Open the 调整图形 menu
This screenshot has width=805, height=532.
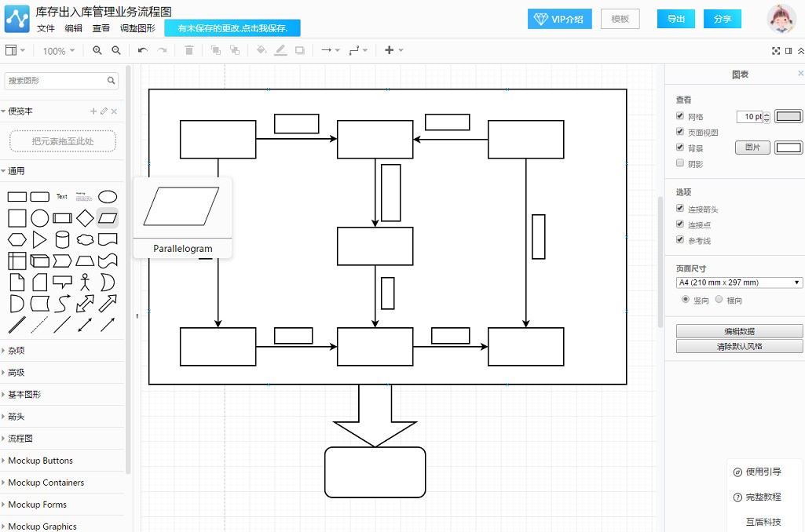point(137,28)
